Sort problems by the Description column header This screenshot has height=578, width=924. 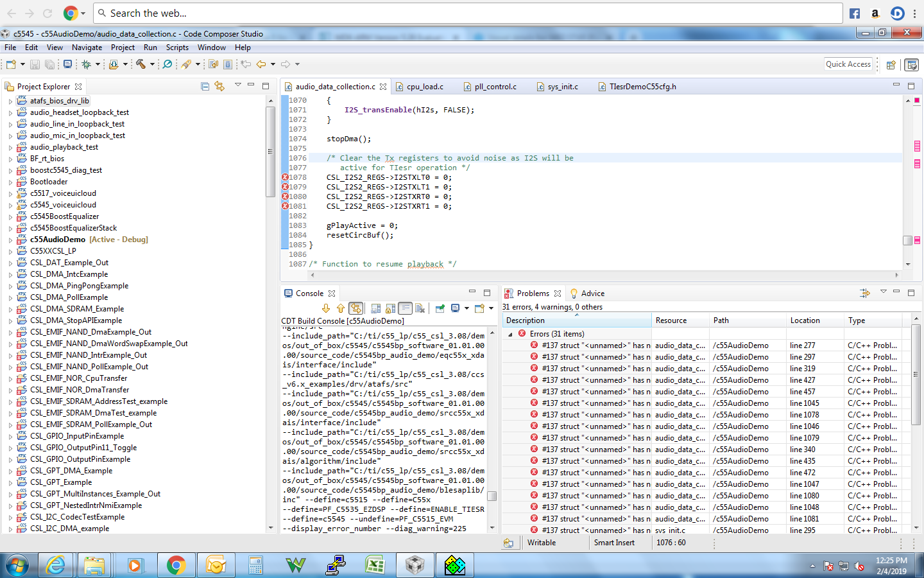tap(577, 320)
